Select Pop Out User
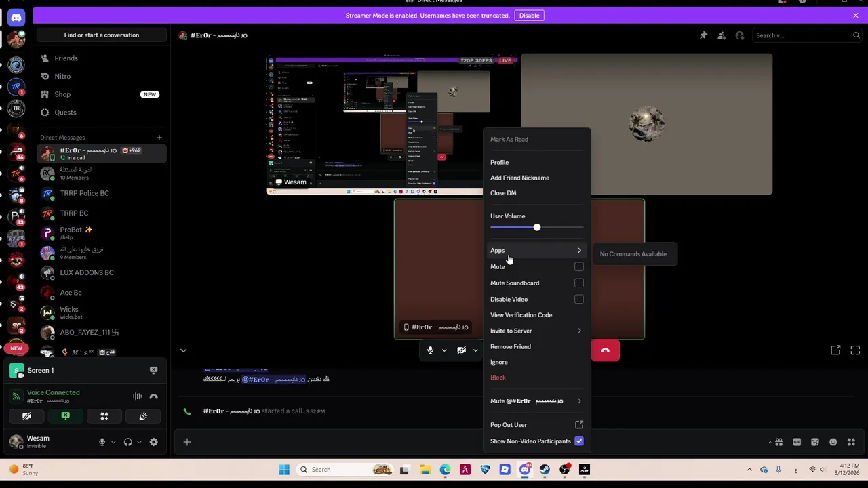This screenshot has height=488, width=868. click(536, 425)
